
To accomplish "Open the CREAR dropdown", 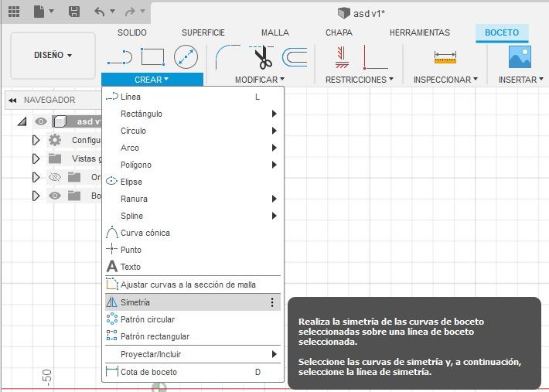I will [x=152, y=80].
